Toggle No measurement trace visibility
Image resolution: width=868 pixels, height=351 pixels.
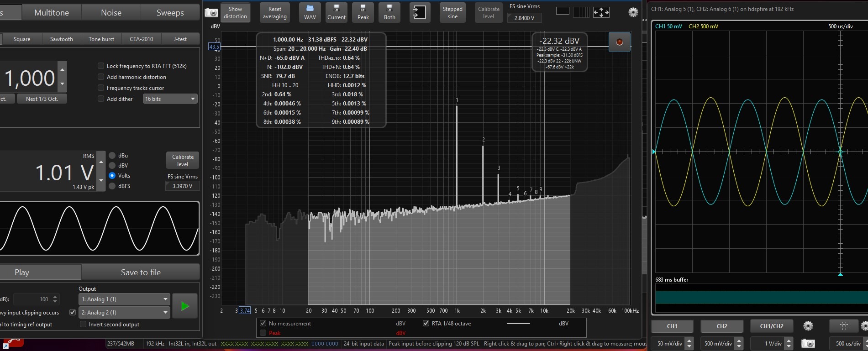coord(263,323)
